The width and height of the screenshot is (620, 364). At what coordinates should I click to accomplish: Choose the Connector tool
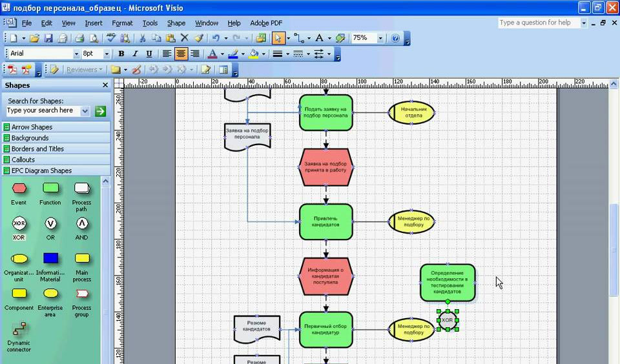[x=298, y=38]
